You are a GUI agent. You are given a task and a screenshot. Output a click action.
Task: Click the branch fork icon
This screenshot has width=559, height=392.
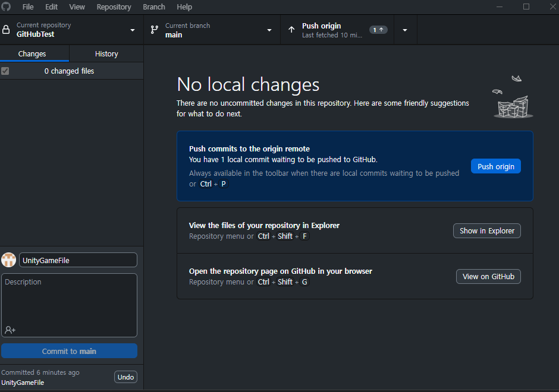pyautogui.click(x=155, y=30)
